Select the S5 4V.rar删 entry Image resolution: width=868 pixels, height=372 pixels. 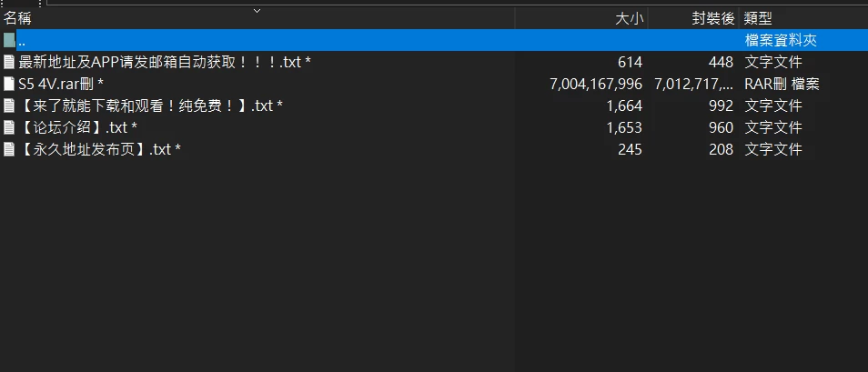61,84
